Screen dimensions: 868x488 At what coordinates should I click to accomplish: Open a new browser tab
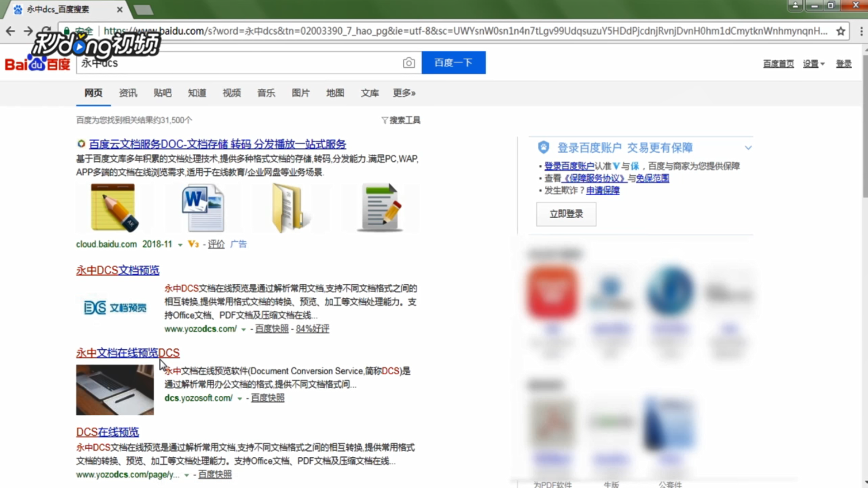tap(143, 9)
